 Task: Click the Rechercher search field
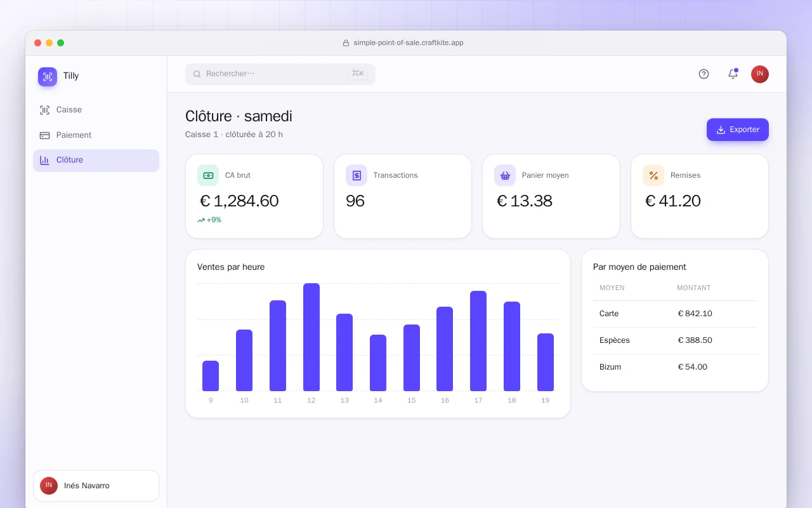pyautogui.click(x=280, y=74)
